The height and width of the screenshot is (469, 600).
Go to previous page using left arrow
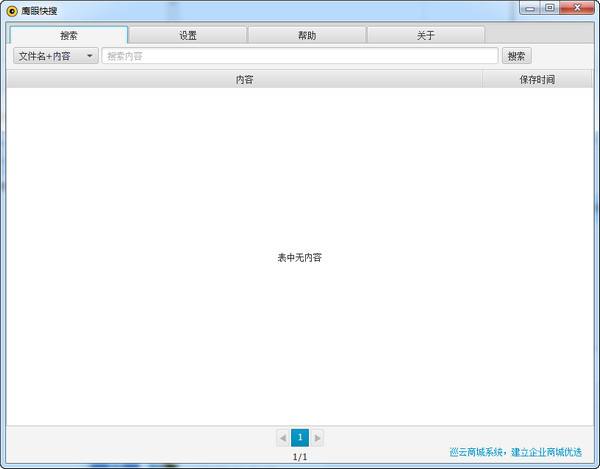[283, 438]
